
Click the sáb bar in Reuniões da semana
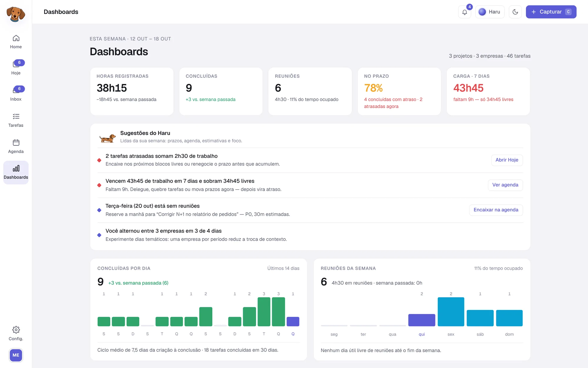(480, 318)
